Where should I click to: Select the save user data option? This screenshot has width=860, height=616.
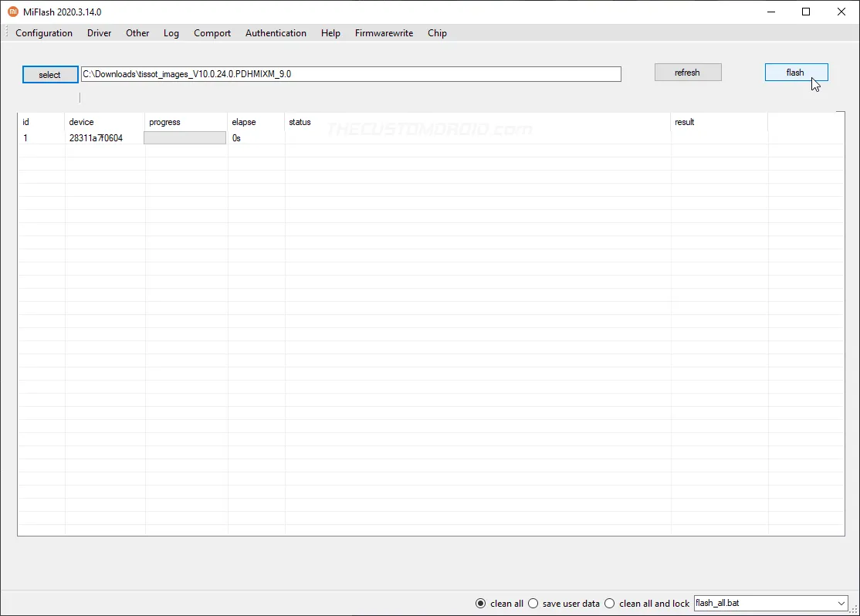pos(533,603)
